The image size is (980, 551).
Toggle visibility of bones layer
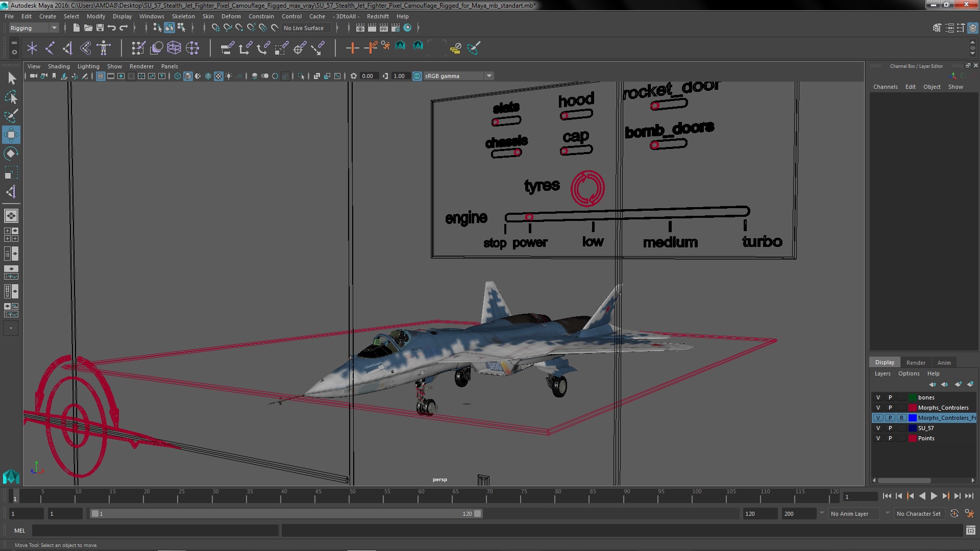click(878, 397)
